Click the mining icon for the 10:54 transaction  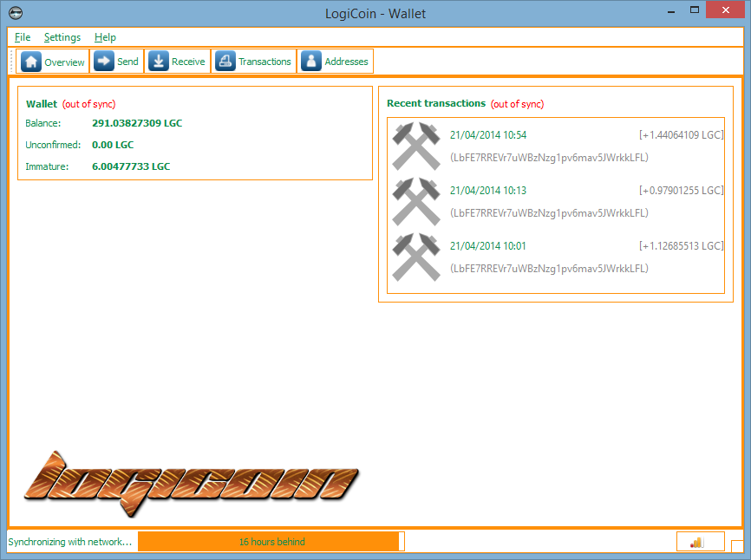[416, 146]
